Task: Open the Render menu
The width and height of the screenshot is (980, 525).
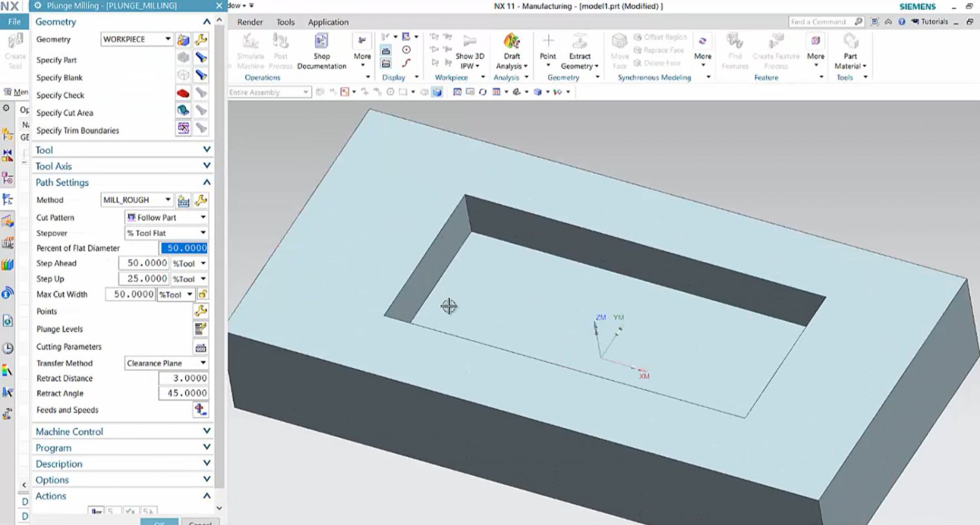Action: pyautogui.click(x=250, y=22)
